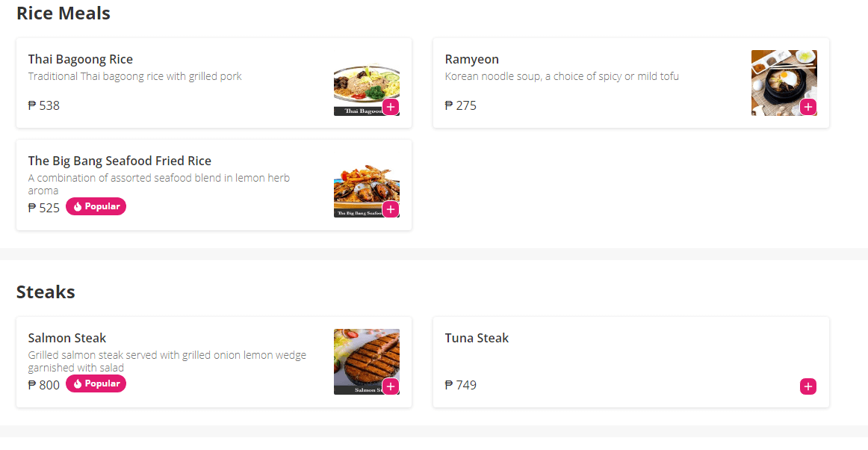The image size is (868, 450).
Task: Click the add icon for Thai Bagoong Rice
Action: (x=390, y=107)
